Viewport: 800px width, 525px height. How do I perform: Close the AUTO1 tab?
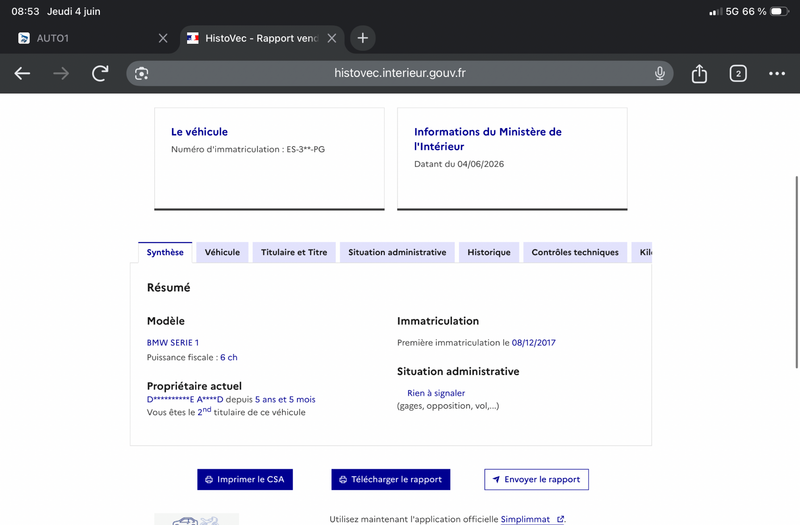(163, 38)
